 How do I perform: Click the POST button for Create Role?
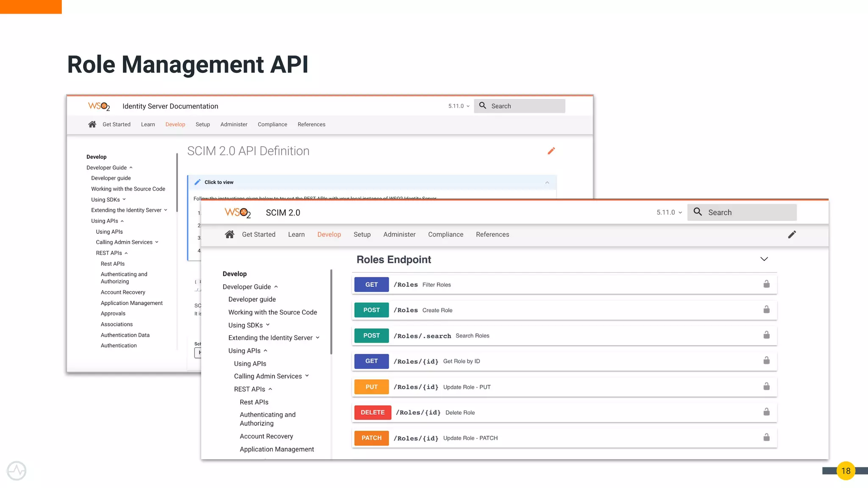[371, 310]
